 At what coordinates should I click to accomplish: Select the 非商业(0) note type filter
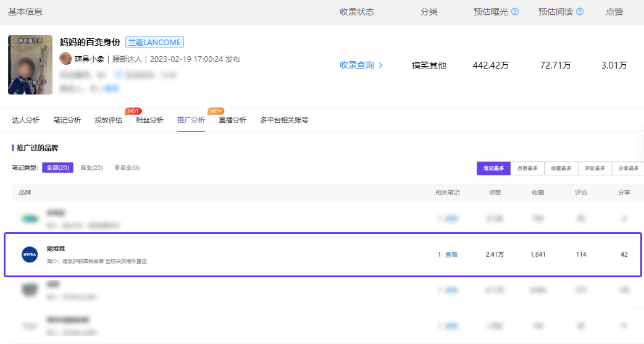(x=127, y=168)
